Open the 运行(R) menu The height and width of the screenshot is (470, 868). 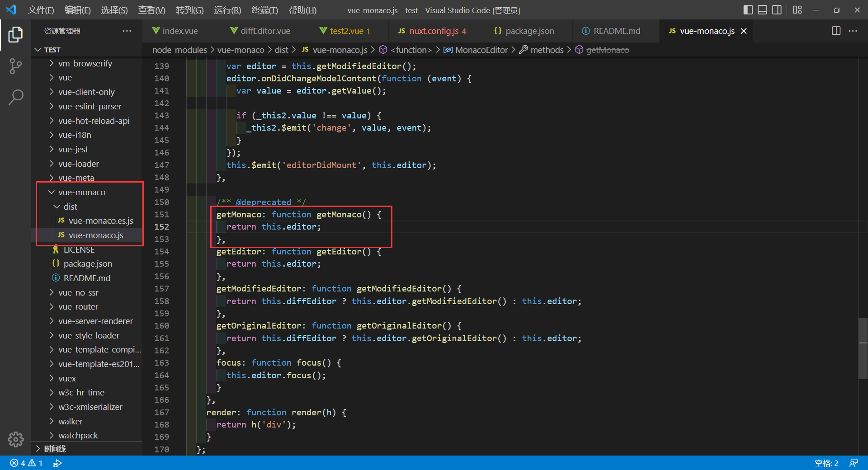pyautogui.click(x=227, y=10)
